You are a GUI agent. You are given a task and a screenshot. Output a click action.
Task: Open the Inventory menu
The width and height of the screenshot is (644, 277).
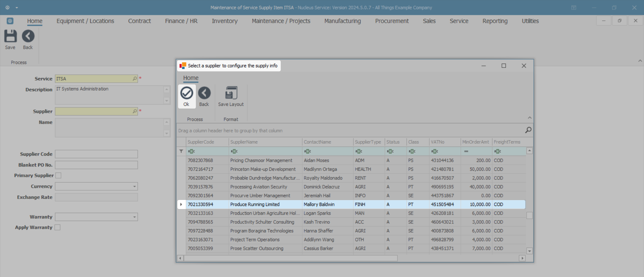tap(224, 21)
